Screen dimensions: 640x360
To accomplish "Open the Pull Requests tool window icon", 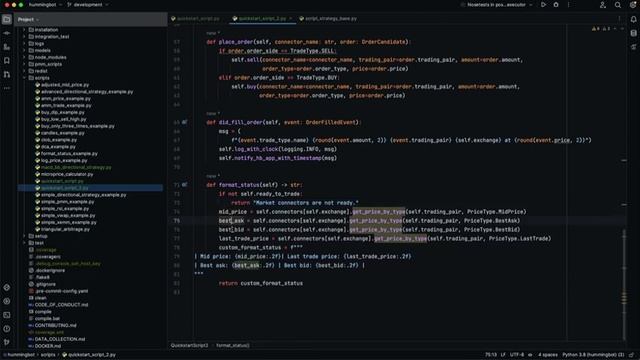I will [x=7, y=74].
